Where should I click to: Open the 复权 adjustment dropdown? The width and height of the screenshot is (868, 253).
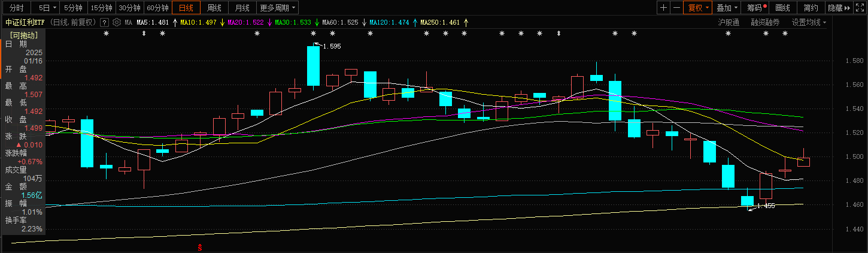[x=698, y=8]
